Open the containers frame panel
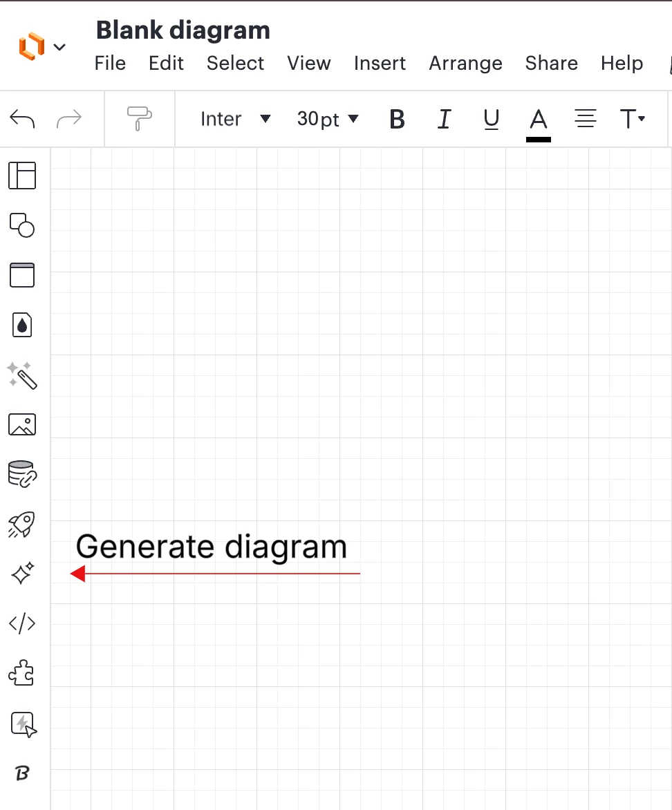Viewport: 672px width, 810px height. [x=22, y=275]
